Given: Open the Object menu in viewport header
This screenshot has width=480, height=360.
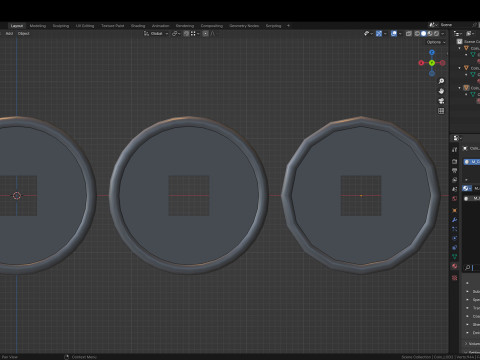Looking at the screenshot, I should (24, 33).
